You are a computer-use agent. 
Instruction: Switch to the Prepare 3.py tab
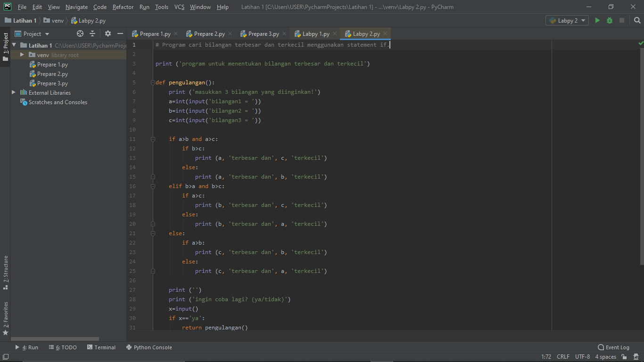(x=262, y=34)
